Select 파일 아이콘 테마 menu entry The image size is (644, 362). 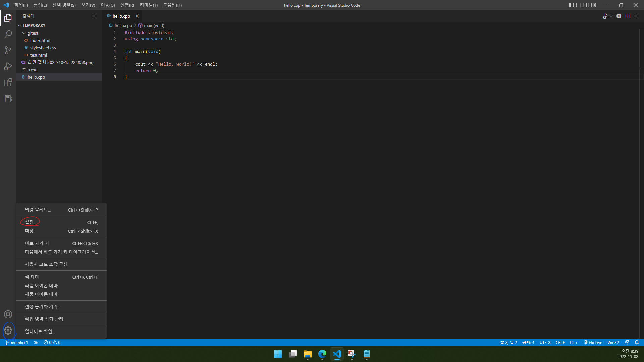point(61,286)
